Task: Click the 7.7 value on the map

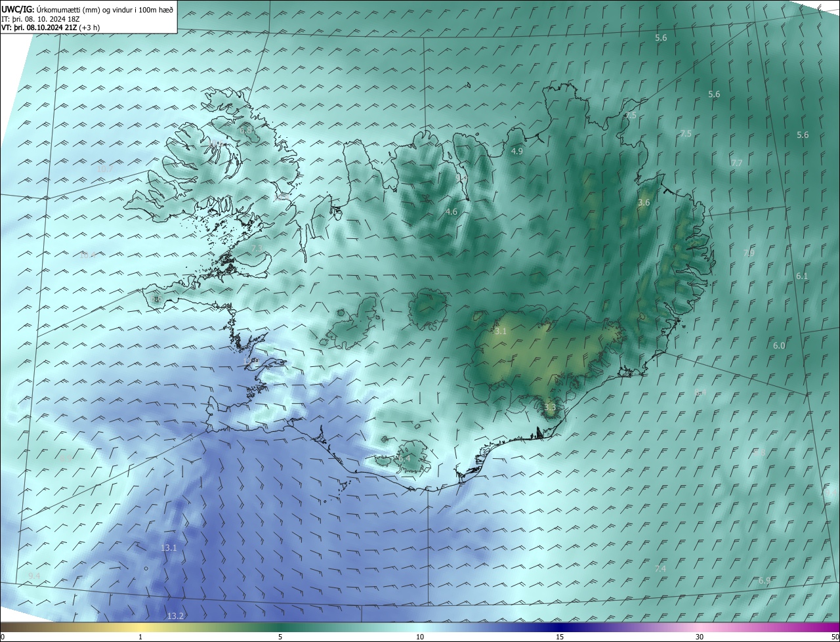Action: 736,163
